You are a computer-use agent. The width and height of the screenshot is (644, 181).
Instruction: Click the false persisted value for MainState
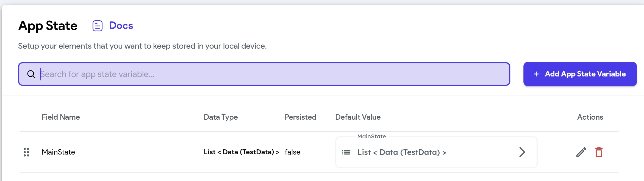292,152
